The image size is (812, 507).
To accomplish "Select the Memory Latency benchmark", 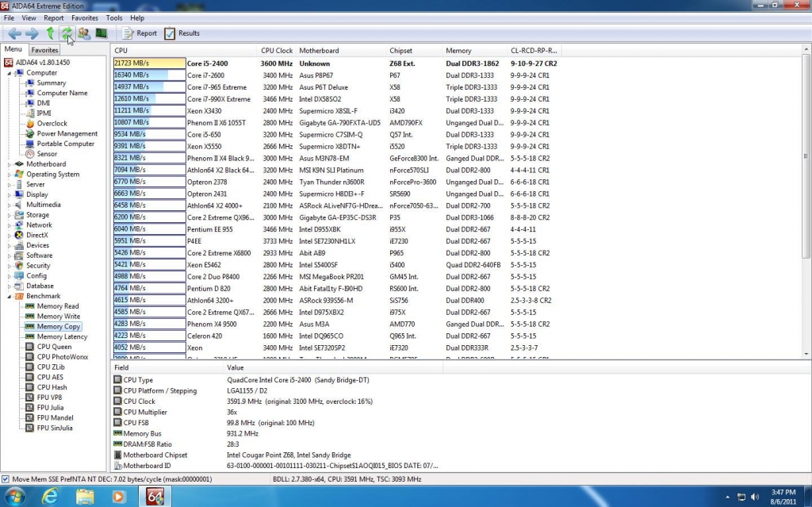I will click(x=61, y=336).
